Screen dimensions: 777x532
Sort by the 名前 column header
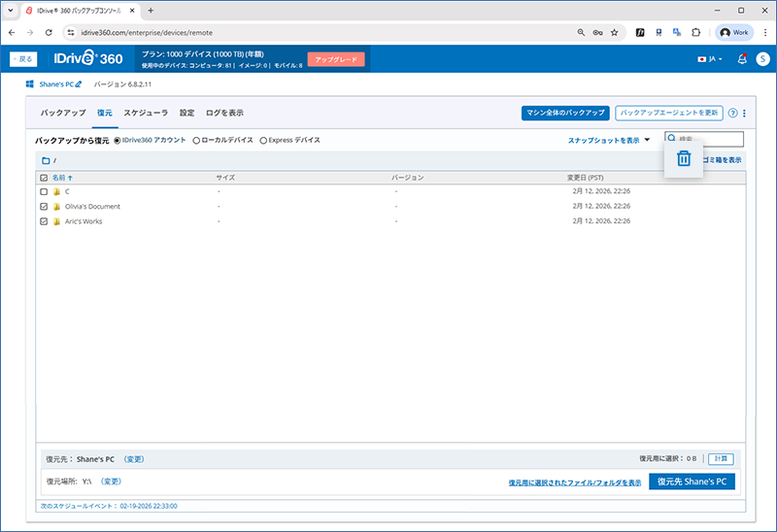pos(61,178)
